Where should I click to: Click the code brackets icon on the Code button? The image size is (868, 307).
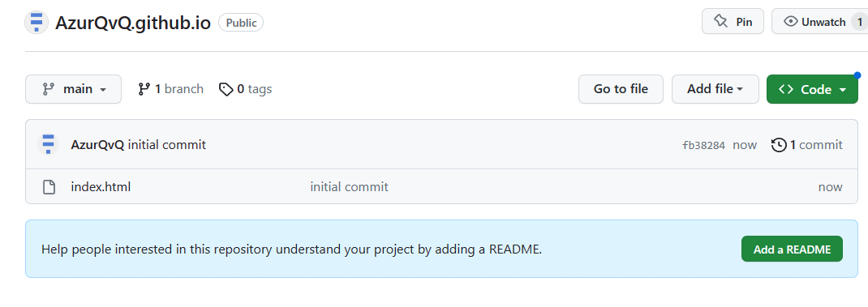786,89
